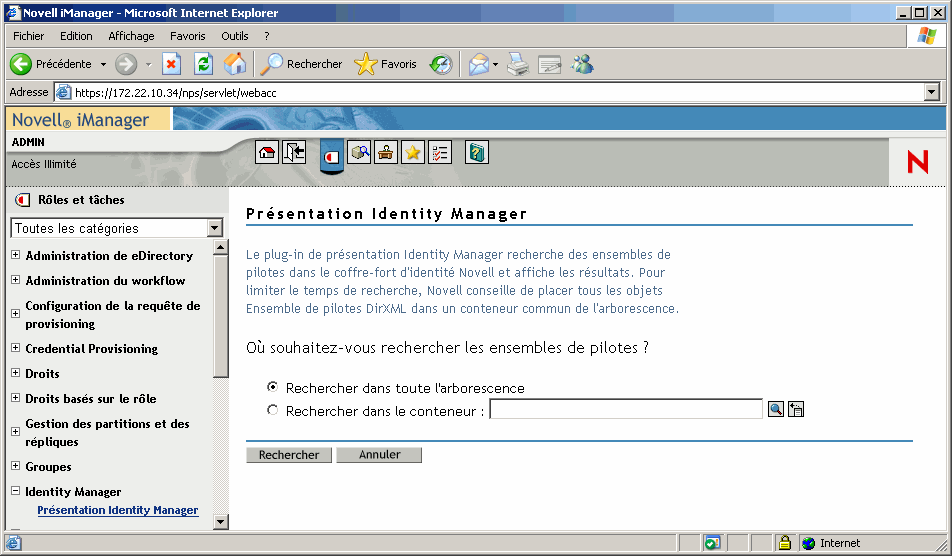Click the browser Forward arrow icon
The image size is (952, 556).
126,64
